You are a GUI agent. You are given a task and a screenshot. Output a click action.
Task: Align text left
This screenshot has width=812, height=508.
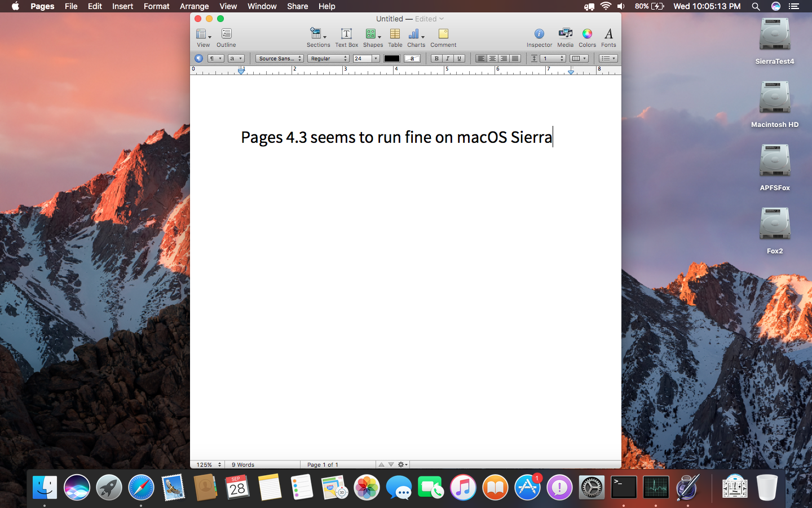[x=480, y=58]
